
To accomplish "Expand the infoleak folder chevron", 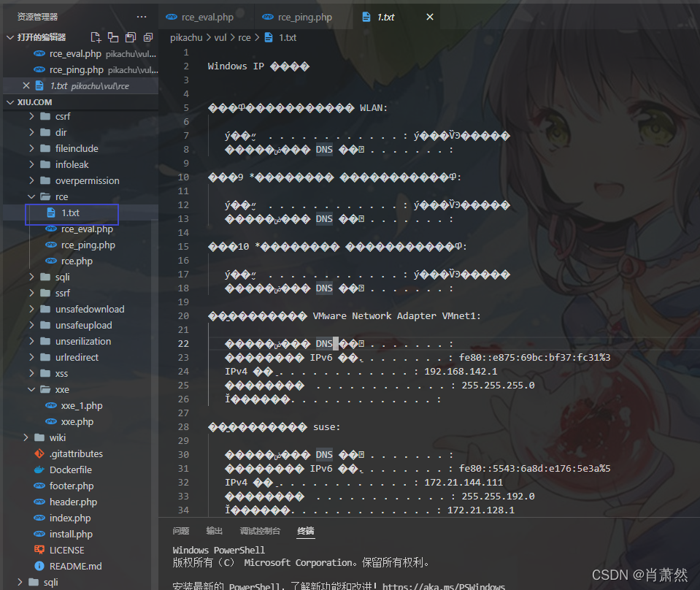I will [31, 164].
